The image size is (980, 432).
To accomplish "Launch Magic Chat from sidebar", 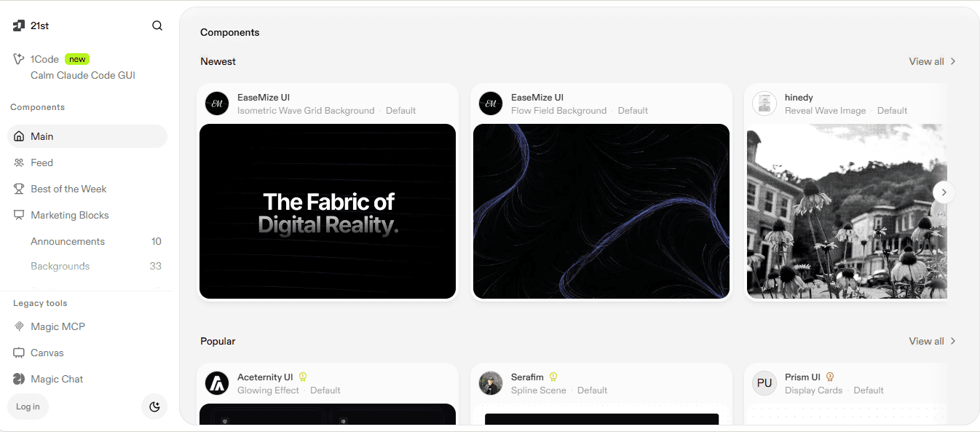I will point(87,379).
